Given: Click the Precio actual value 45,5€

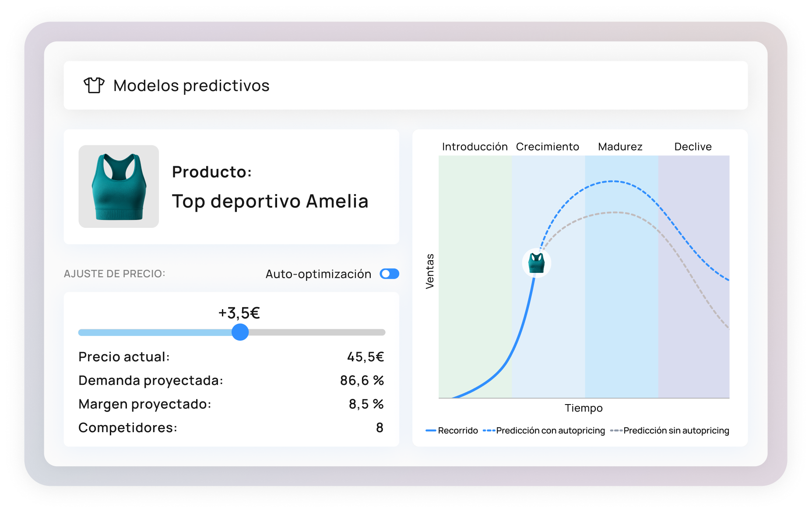Looking at the screenshot, I should (365, 357).
